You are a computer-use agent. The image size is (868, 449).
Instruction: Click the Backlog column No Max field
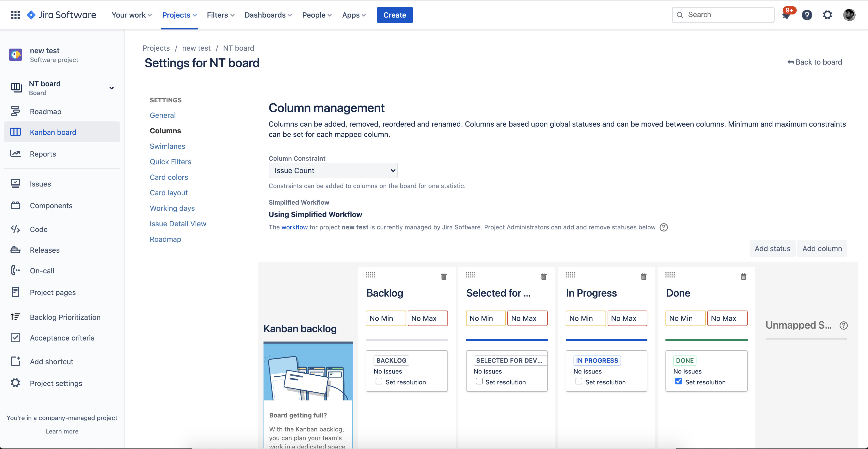click(x=427, y=318)
